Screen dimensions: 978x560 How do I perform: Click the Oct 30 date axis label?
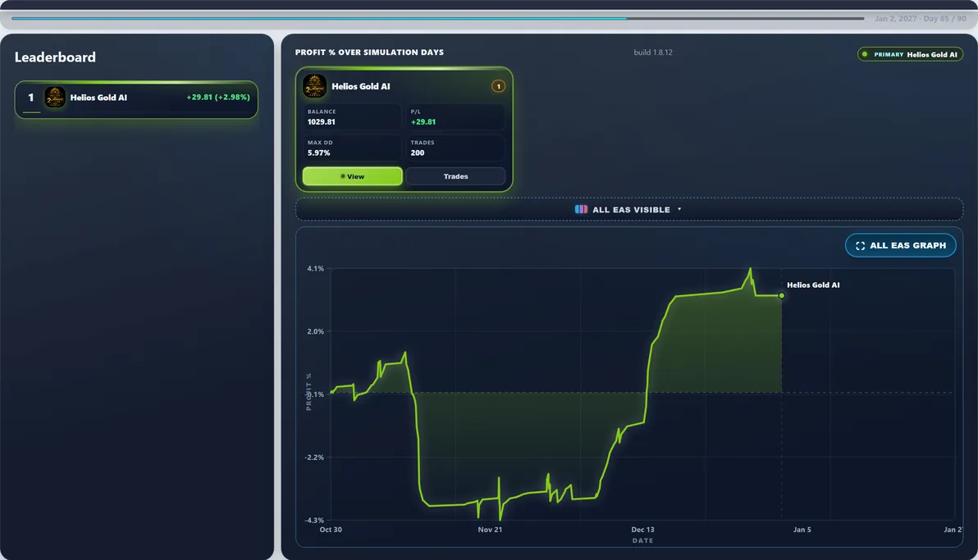pyautogui.click(x=331, y=530)
